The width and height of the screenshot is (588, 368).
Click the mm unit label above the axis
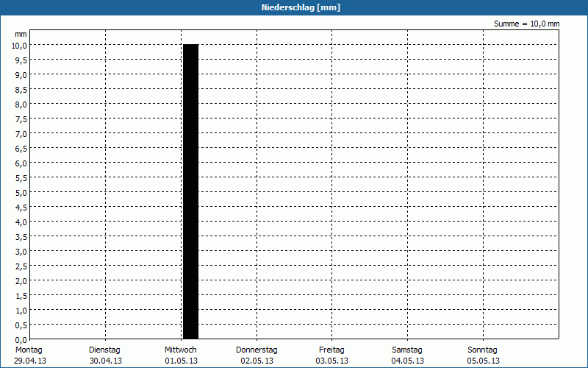pos(21,34)
